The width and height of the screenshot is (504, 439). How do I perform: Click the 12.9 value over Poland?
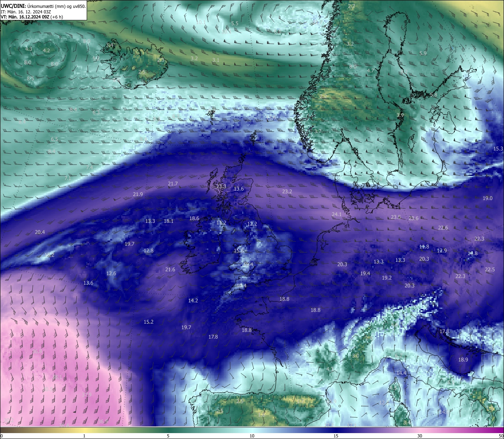[x=442, y=251]
